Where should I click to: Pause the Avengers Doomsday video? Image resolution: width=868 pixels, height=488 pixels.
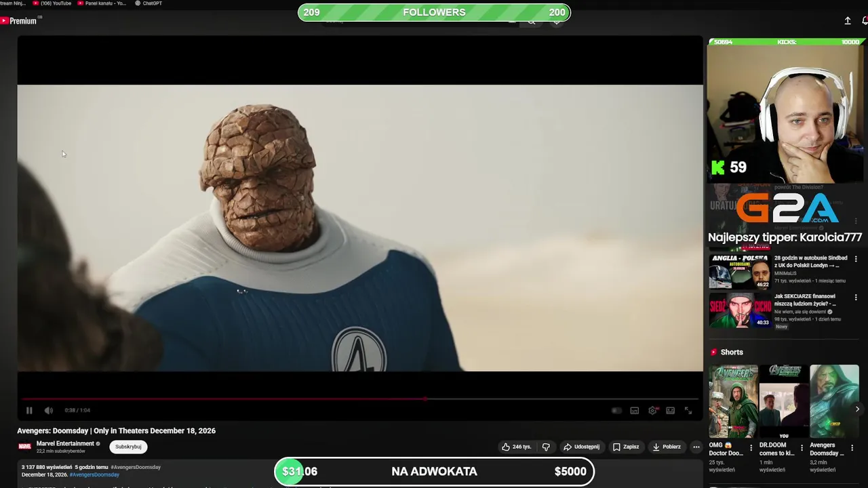[x=29, y=410]
